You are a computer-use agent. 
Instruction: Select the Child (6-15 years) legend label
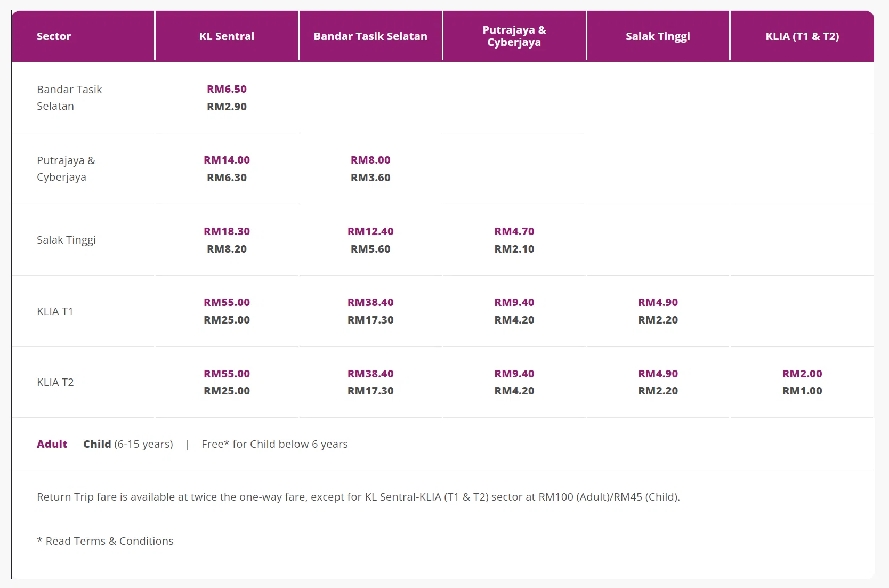128,444
